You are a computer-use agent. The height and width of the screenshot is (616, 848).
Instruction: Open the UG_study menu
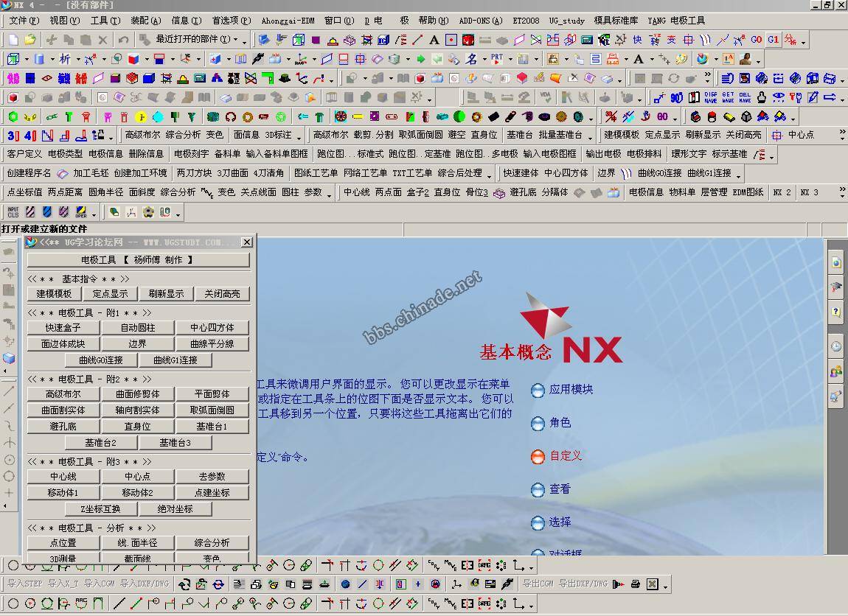(567, 21)
